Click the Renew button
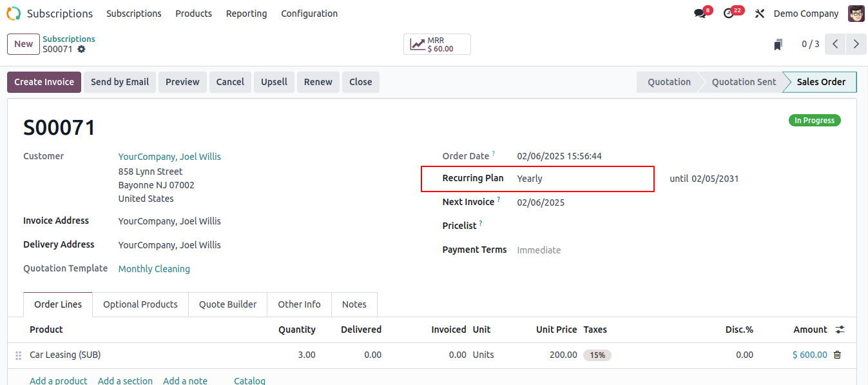 point(318,82)
